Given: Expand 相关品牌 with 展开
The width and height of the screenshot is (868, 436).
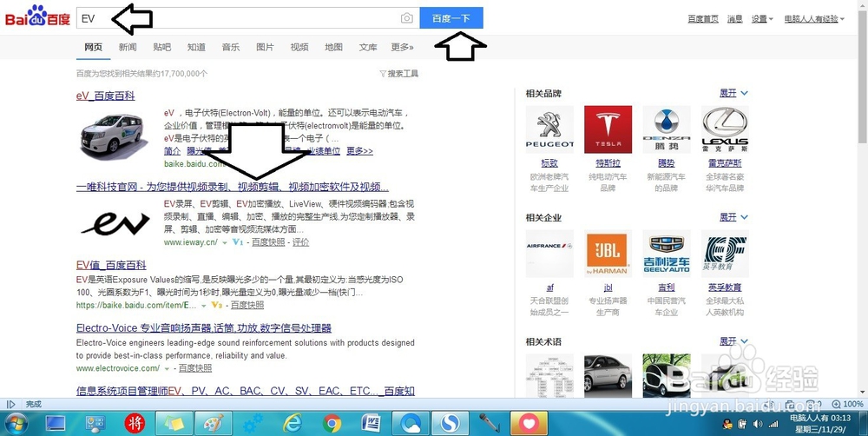Looking at the screenshot, I should [x=733, y=93].
